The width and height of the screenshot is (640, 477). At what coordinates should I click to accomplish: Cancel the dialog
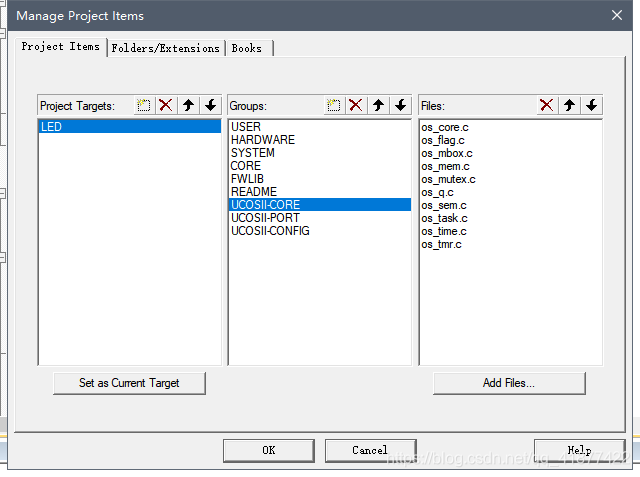tap(370, 450)
